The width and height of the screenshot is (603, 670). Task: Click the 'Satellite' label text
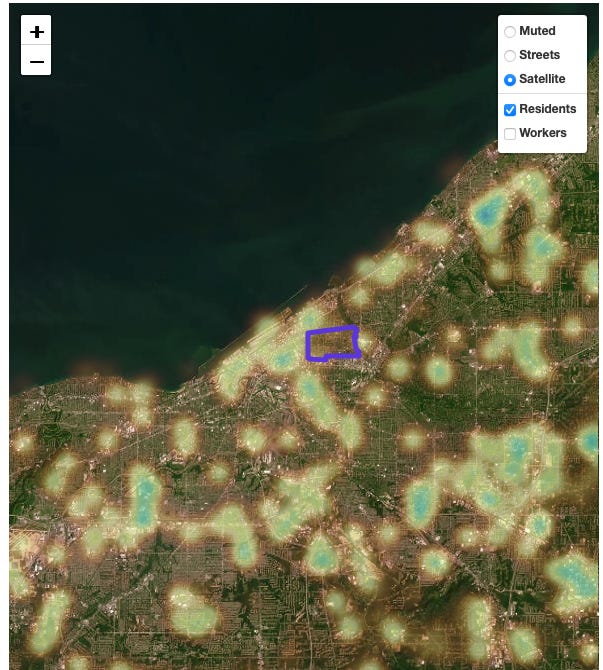pyautogui.click(x=542, y=79)
